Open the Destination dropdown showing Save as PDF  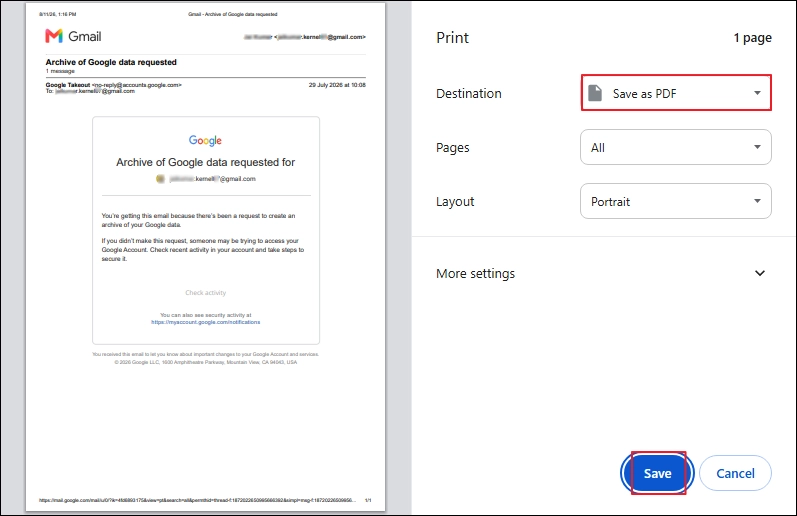coord(676,93)
